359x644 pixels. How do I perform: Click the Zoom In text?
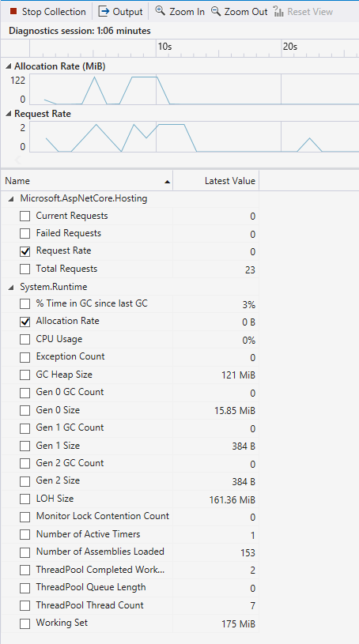click(187, 12)
